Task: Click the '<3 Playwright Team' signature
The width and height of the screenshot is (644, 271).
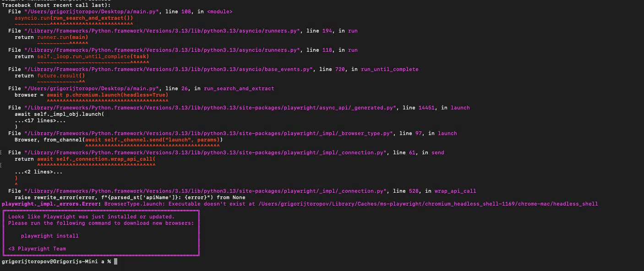Action: point(37,249)
